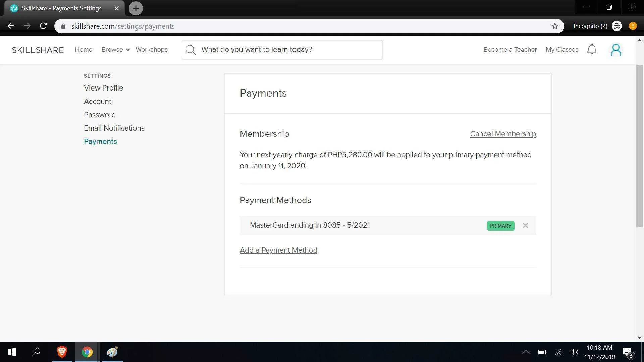Open the volume control in tray
Viewport: 644px width, 362px height.
coord(574,352)
